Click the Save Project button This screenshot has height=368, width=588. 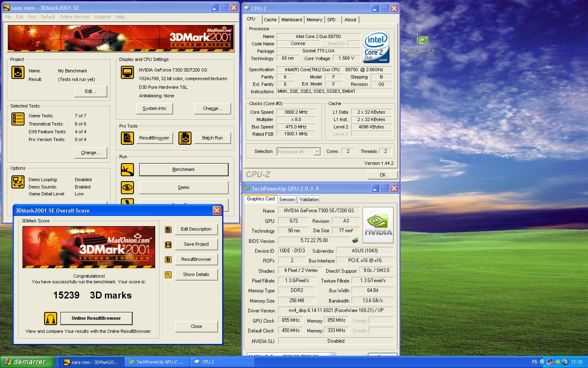click(x=196, y=244)
